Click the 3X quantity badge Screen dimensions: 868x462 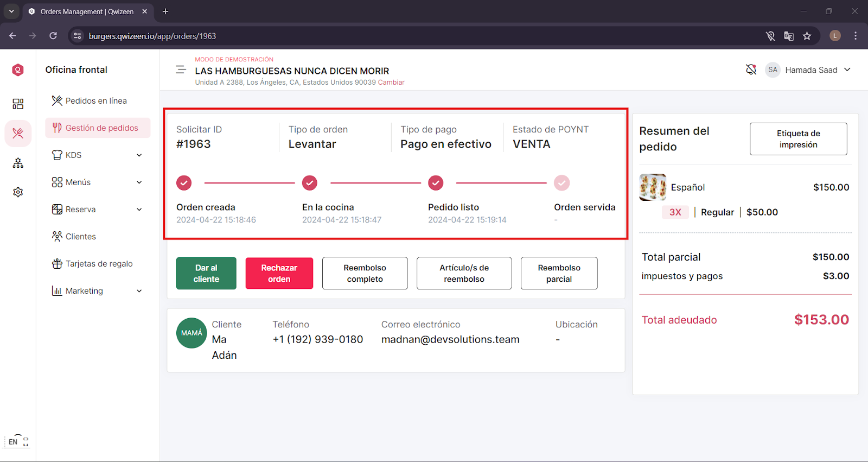[675, 212]
